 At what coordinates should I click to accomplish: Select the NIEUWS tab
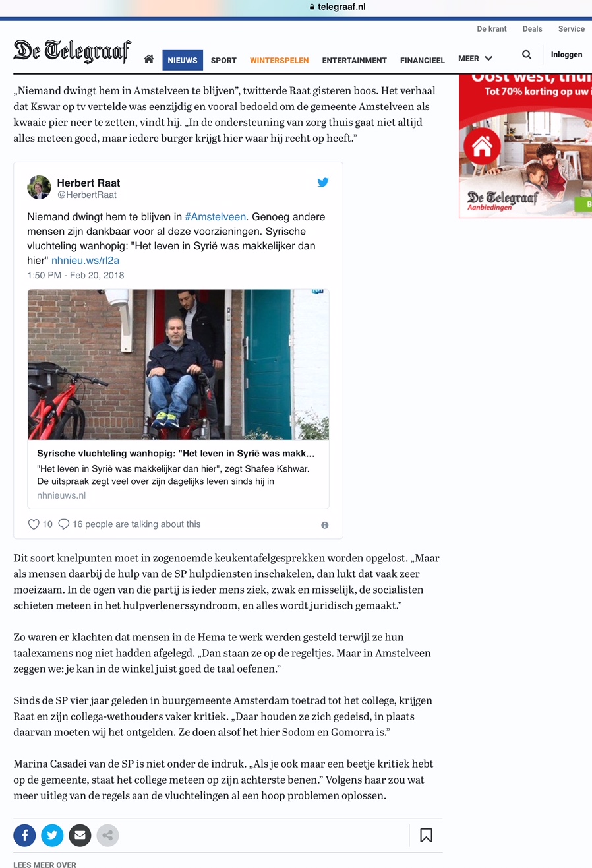tap(183, 60)
